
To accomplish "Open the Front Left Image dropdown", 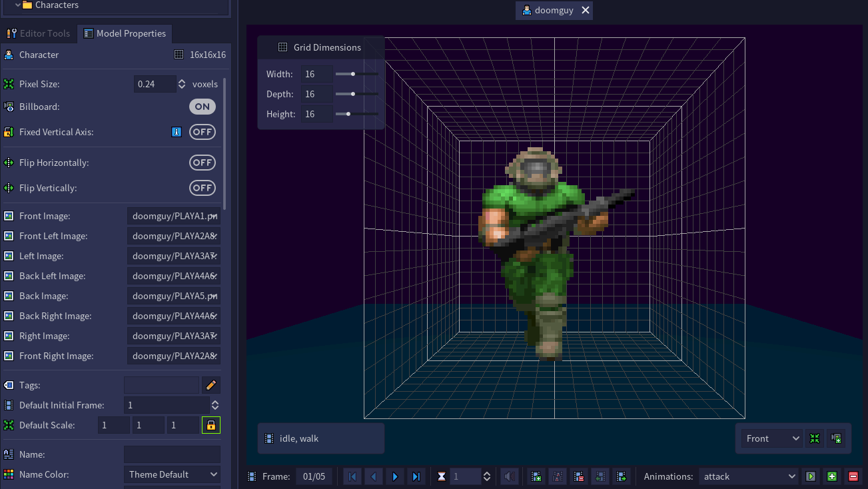I will point(174,236).
